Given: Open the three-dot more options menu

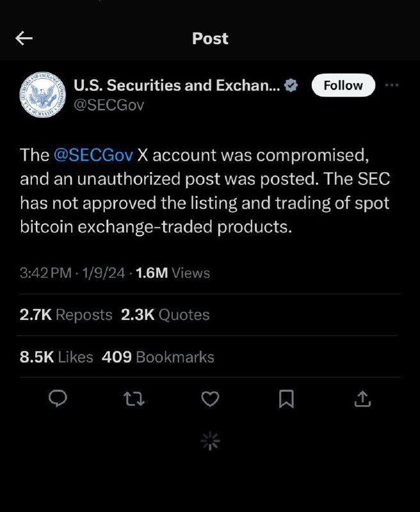Looking at the screenshot, I should pos(392,85).
